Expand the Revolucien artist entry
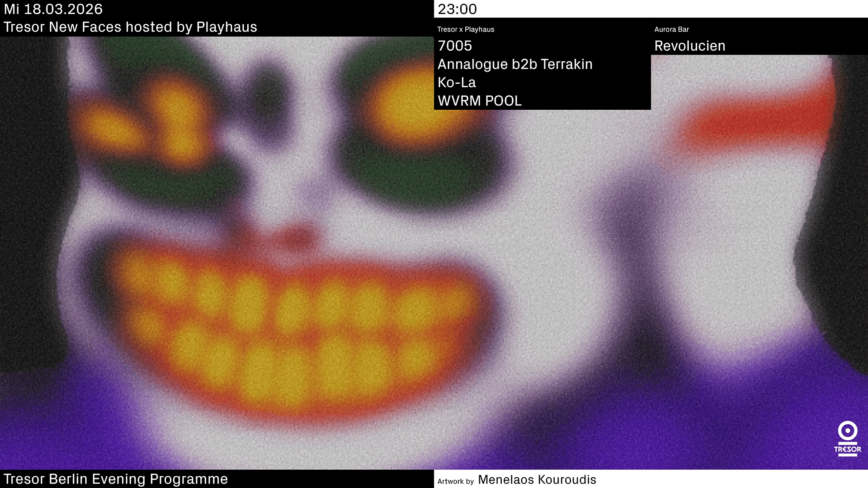This screenshot has height=488, width=868. point(690,46)
